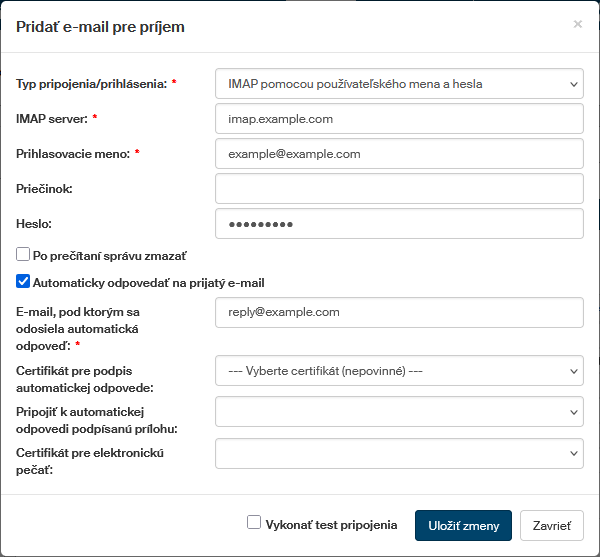Click the Vykonať test pripojenia label

pos(331,524)
